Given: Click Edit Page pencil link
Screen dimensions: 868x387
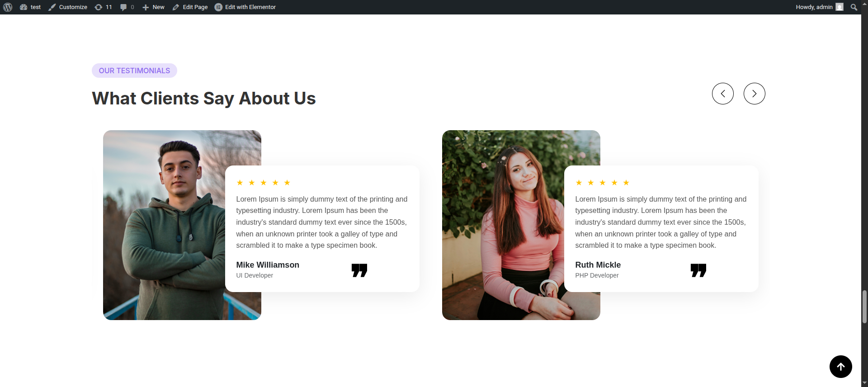Looking at the screenshot, I should pos(190,7).
